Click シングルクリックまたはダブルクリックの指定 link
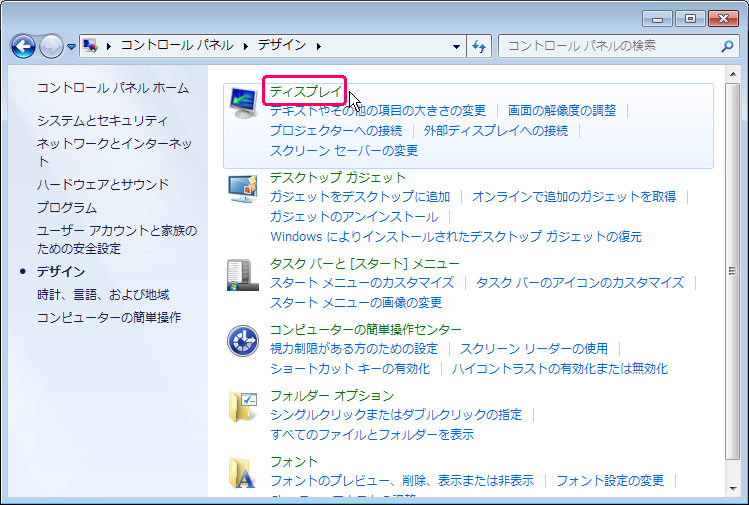Image resolution: width=749 pixels, height=505 pixels. tap(396, 414)
